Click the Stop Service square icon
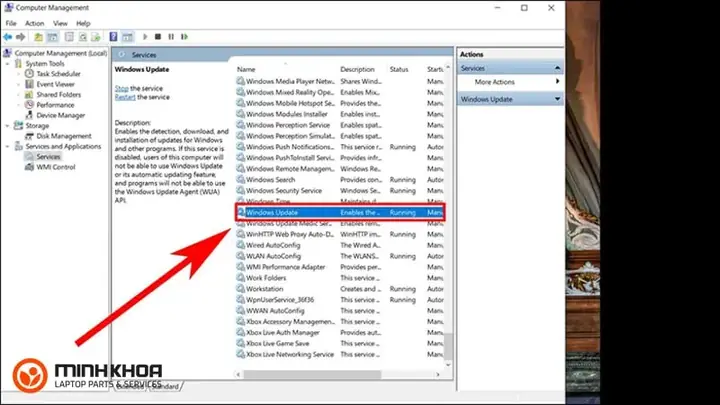This screenshot has height=405, width=720. click(158, 37)
